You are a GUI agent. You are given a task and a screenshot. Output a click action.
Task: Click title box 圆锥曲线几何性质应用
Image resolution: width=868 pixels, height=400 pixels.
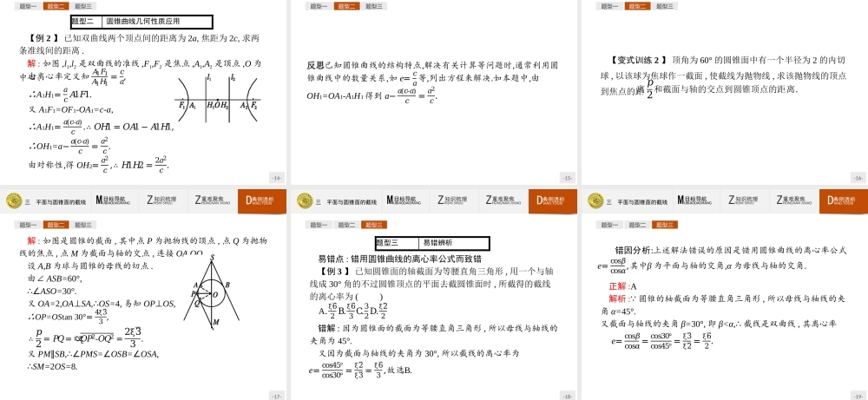pos(141,22)
